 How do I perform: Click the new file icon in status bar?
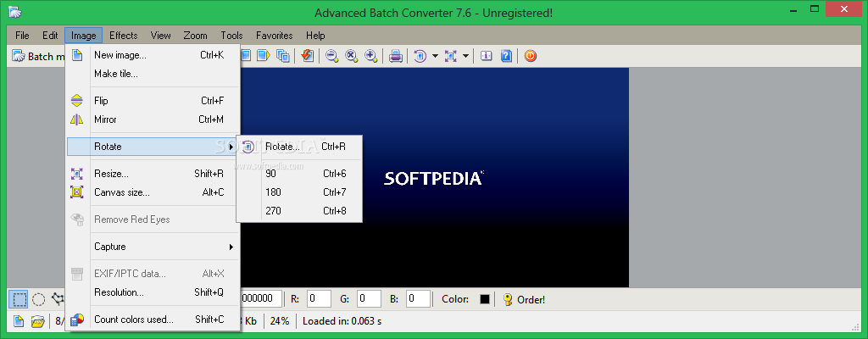coord(19,320)
